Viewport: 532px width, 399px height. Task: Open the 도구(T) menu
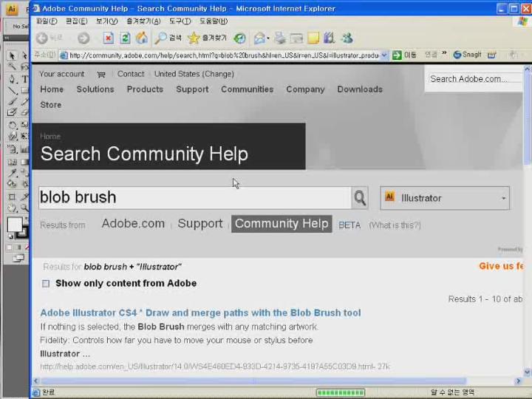[180, 21]
